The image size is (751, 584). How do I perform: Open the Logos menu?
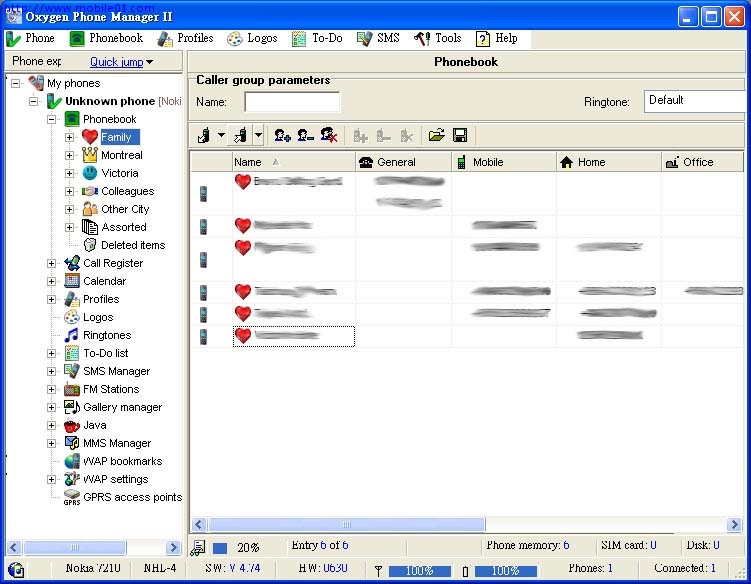(252, 38)
